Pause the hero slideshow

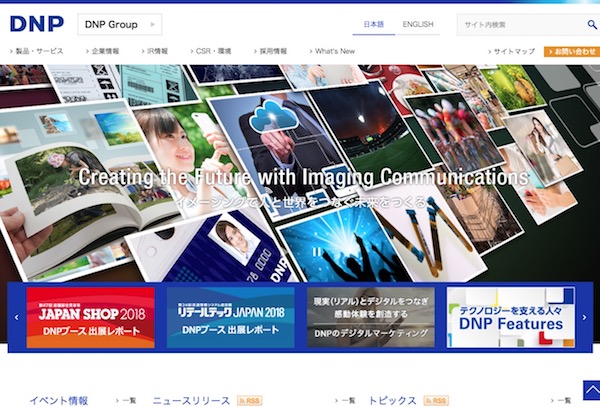click(x=316, y=252)
